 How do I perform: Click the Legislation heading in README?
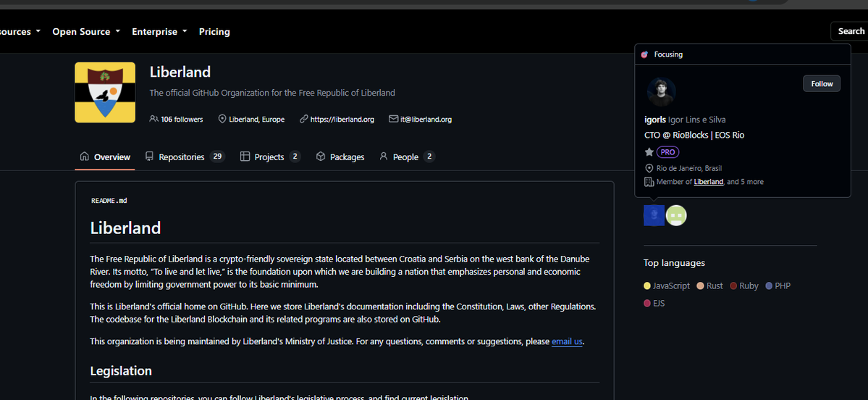121,370
